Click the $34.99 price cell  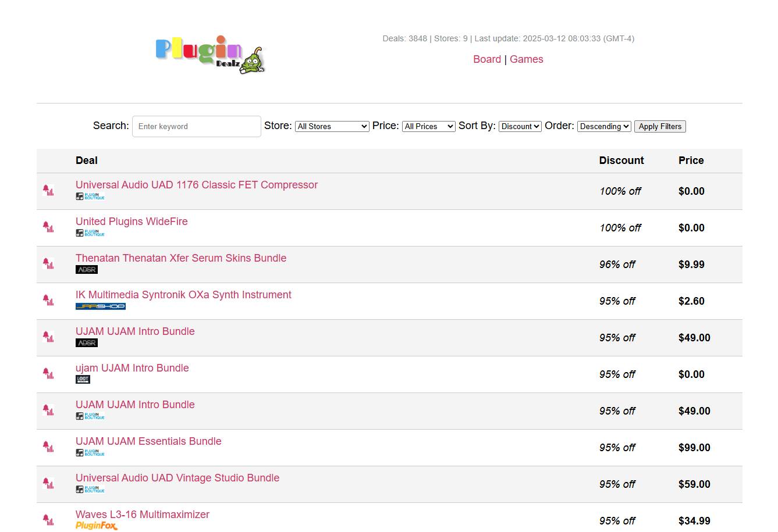coord(694,521)
